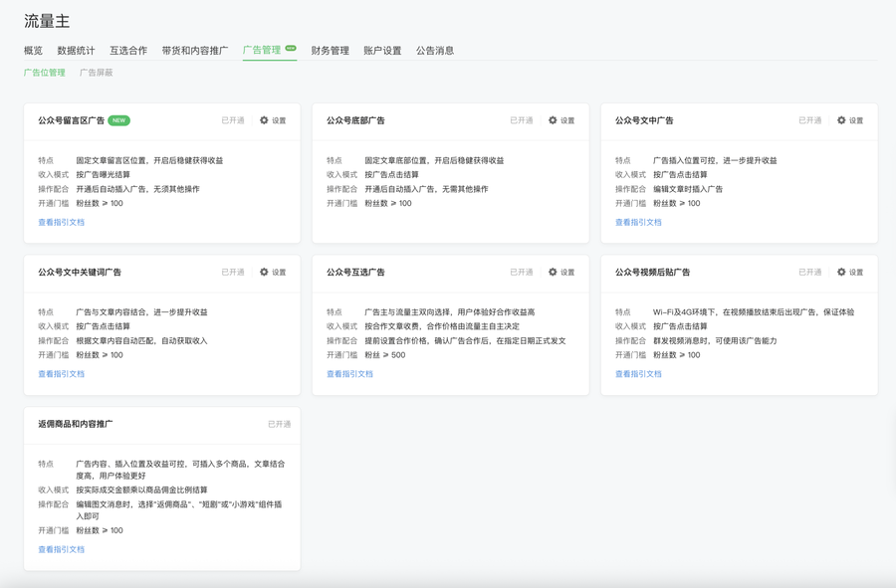This screenshot has width=896, height=588.
Task: Open the 公告消息 tab
Action: (x=435, y=51)
